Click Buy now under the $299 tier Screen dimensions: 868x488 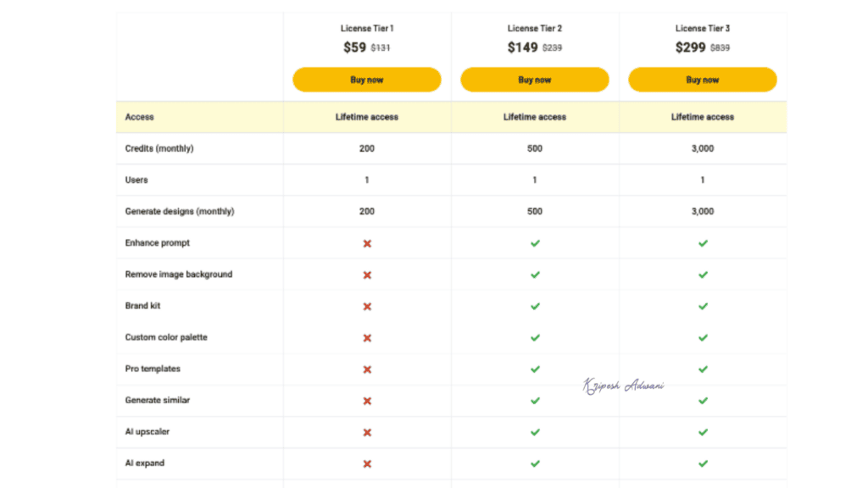click(702, 79)
